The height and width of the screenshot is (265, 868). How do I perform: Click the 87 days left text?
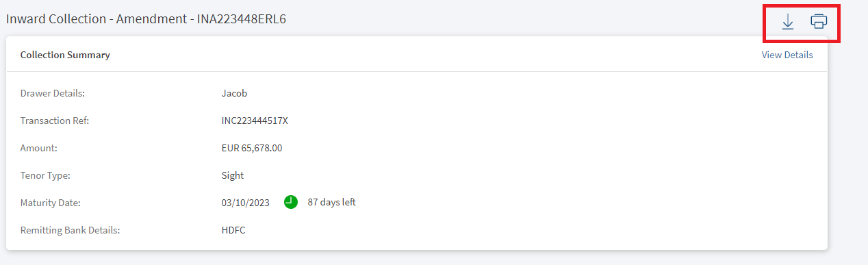click(x=331, y=202)
